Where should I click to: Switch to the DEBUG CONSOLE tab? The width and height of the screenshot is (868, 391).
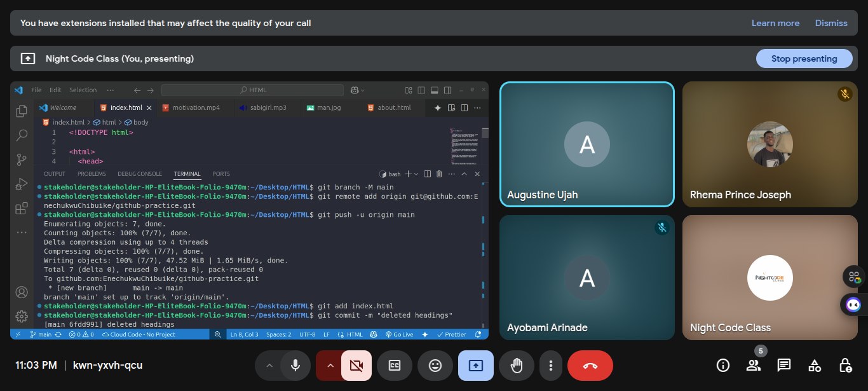pos(140,174)
